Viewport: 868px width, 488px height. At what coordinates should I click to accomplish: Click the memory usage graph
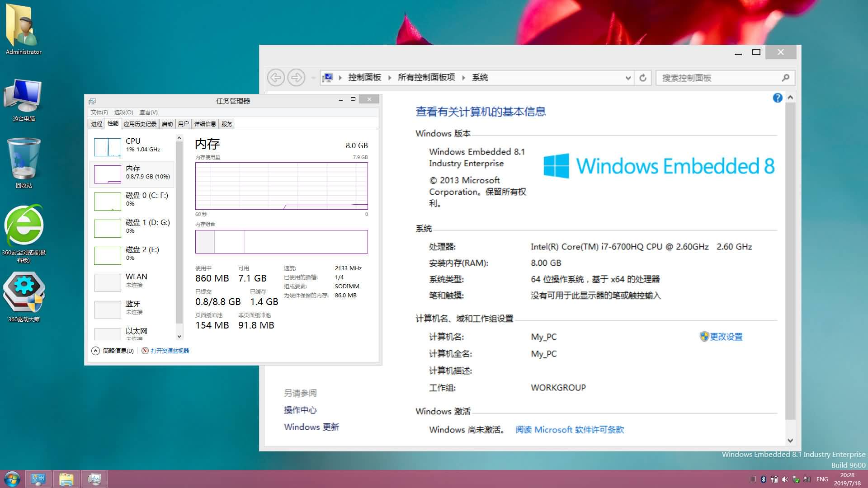coord(282,186)
